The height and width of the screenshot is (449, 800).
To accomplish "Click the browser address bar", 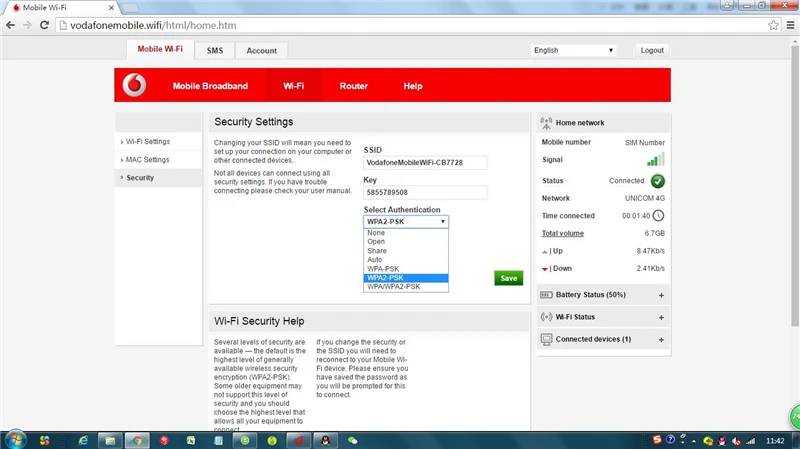I will pos(411,25).
